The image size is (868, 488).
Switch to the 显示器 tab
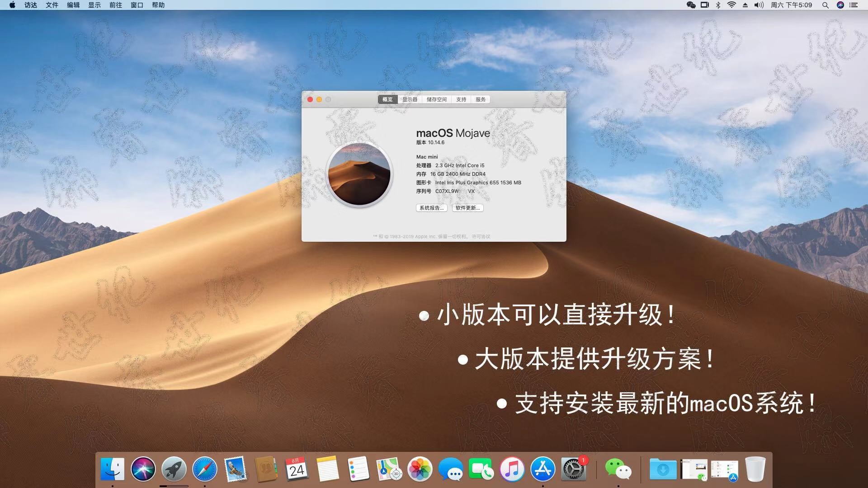point(410,99)
